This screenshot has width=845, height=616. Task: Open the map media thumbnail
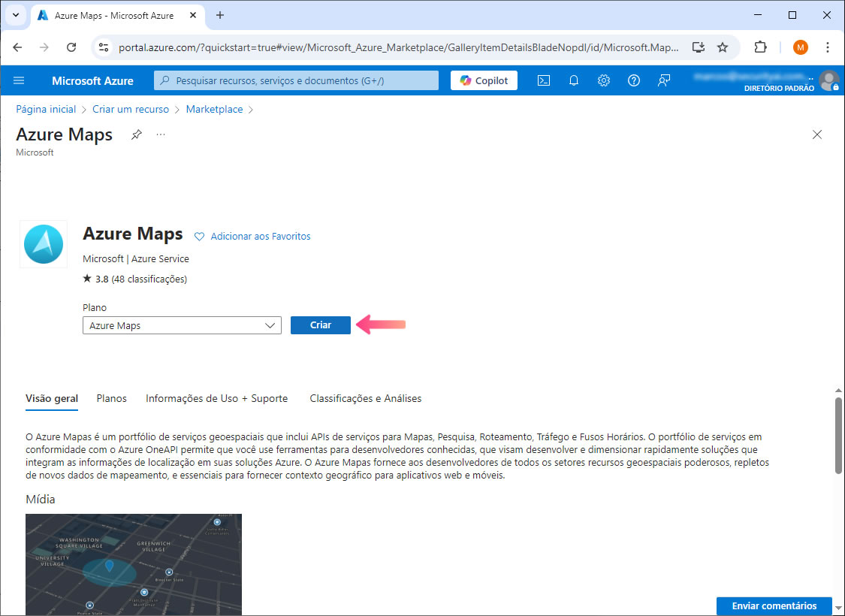point(134,565)
